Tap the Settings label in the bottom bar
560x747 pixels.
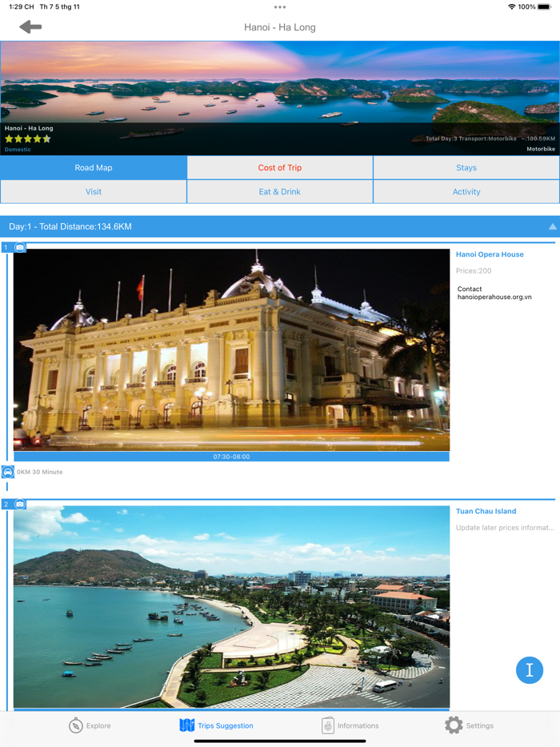[479, 725]
